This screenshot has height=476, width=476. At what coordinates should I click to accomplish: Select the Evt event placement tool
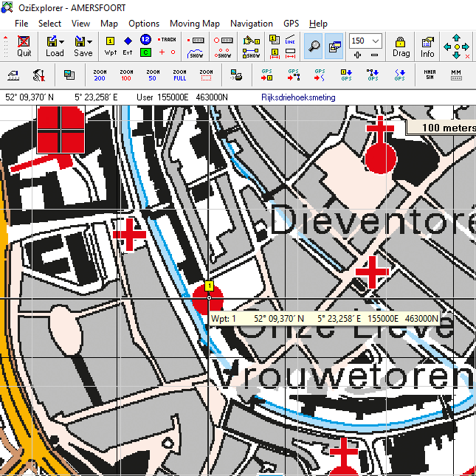128,46
